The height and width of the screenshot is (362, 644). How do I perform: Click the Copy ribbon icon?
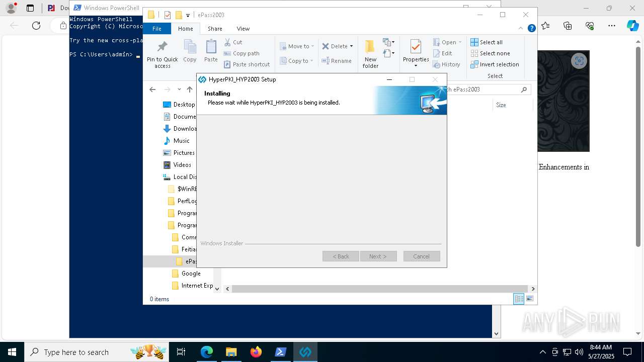click(x=190, y=51)
